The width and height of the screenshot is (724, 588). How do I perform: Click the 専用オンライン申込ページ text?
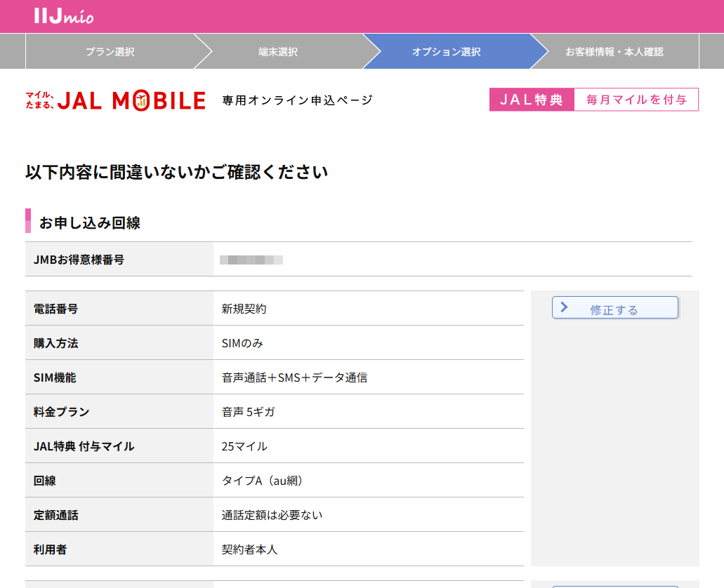pos(296,100)
